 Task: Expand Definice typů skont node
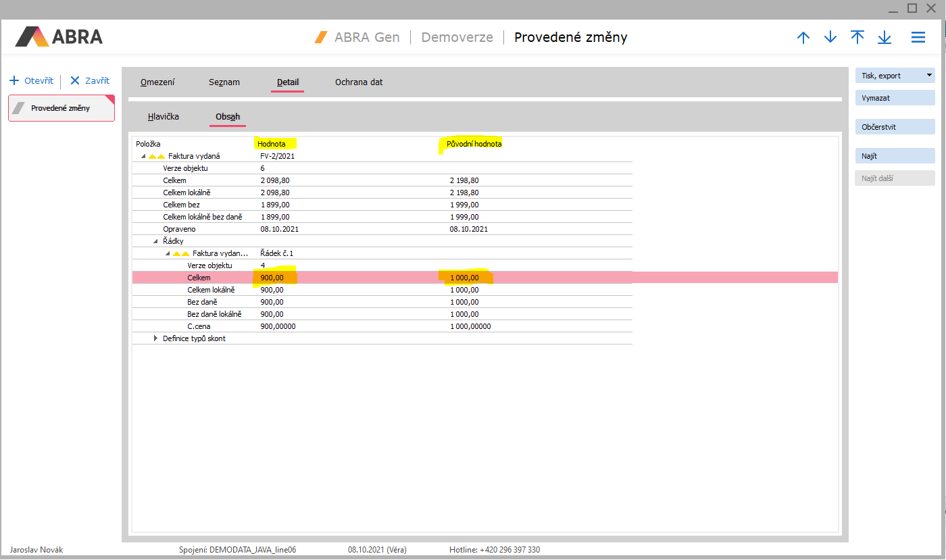pyautogui.click(x=155, y=338)
